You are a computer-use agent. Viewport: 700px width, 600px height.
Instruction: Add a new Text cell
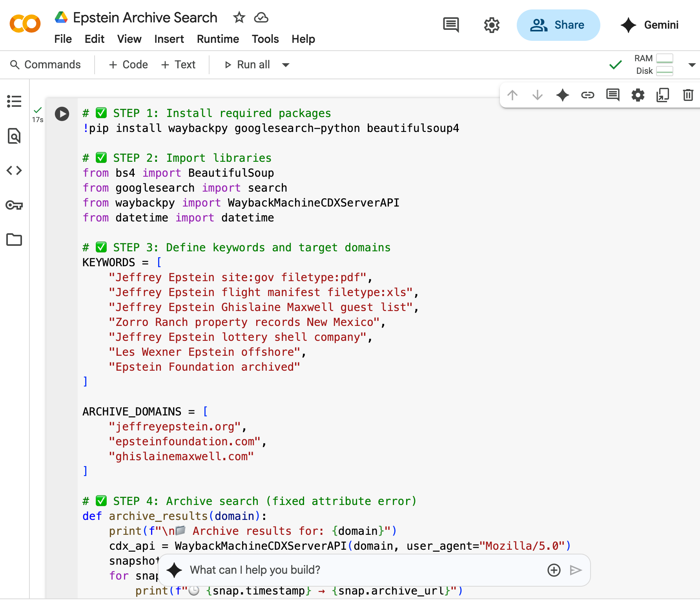178,64
